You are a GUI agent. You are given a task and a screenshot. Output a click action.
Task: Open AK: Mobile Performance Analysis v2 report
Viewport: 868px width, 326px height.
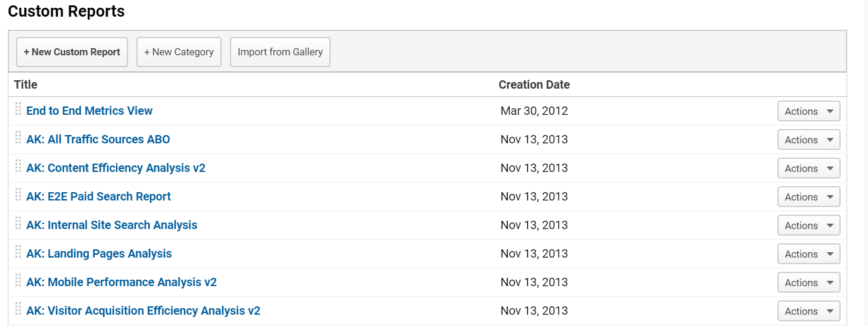point(121,282)
